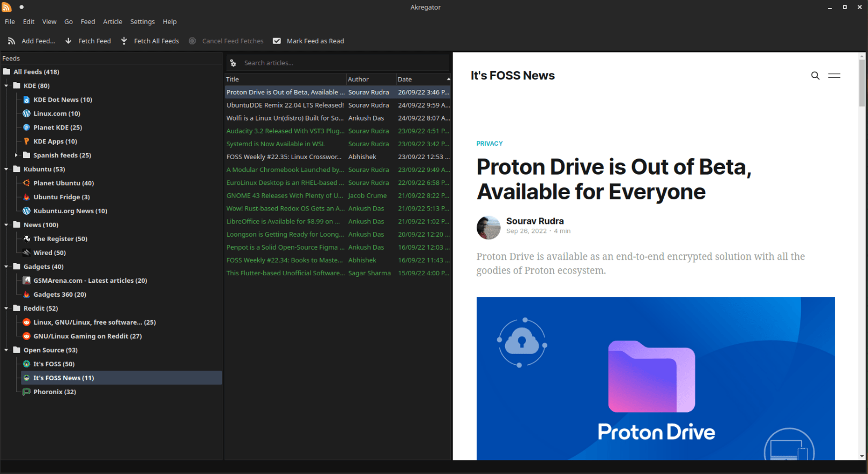The image size is (868, 474).
Task: Collapse the Kubuntu folder
Action: [6, 169]
